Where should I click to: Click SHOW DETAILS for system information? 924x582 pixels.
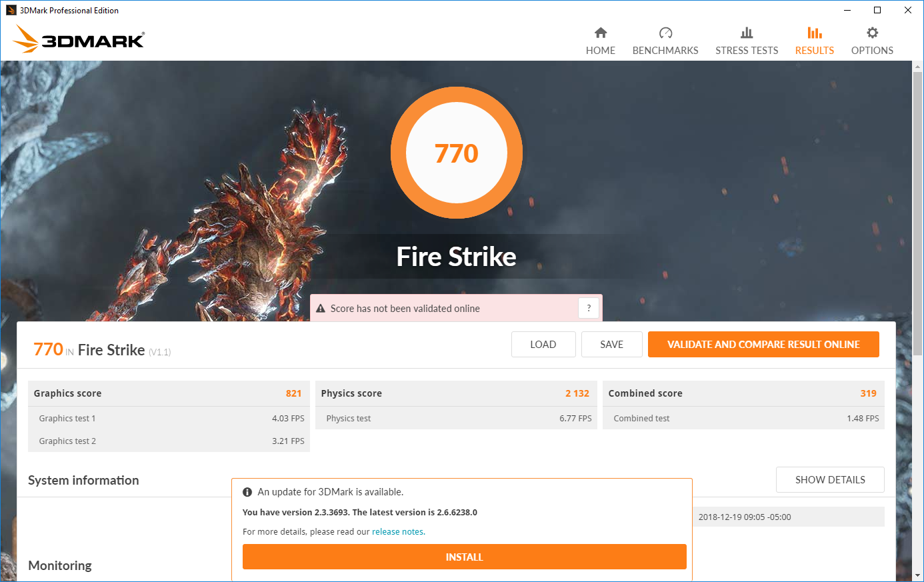(x=830, y=480)
